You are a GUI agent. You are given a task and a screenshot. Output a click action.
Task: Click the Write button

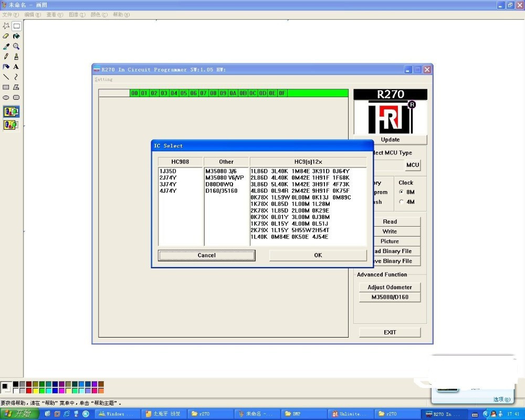point(390,232)
